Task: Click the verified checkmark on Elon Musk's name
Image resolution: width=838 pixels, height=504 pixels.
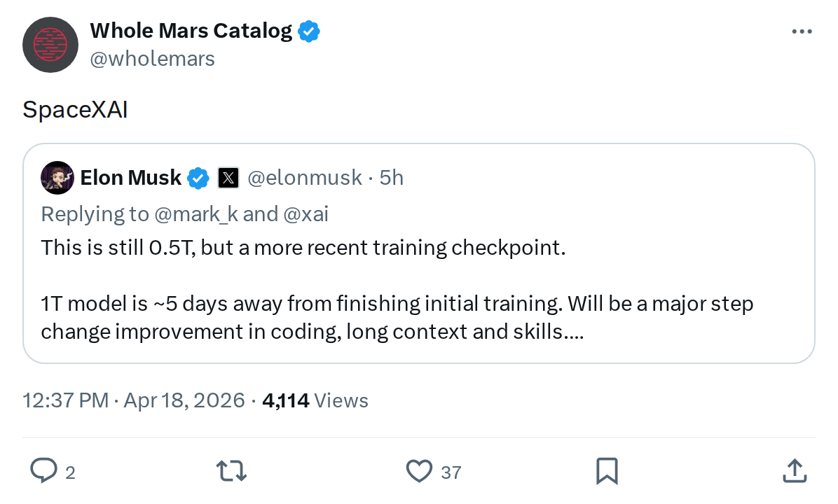Action: click(198, 178)
